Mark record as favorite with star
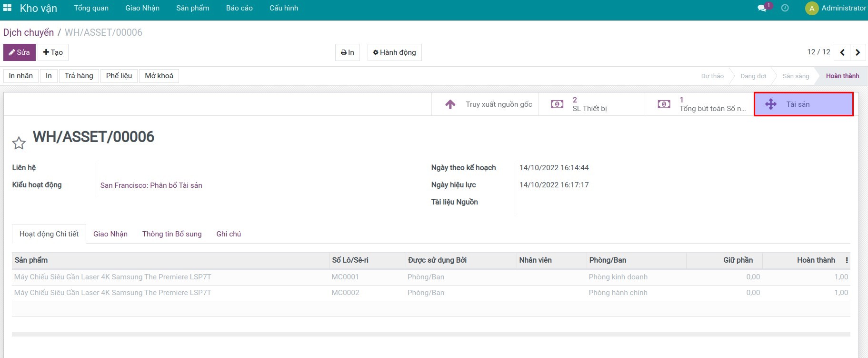This screenshot has width=868, height=358. [19, 143]
